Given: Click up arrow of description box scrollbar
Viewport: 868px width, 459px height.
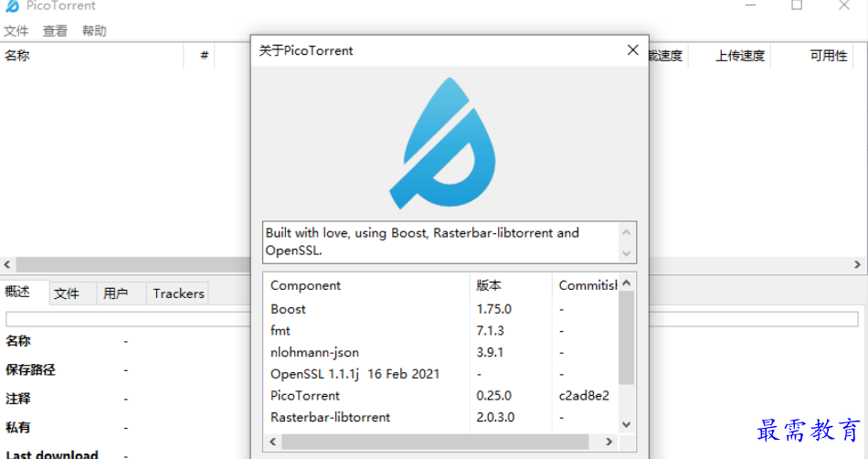Looking at the screenshot, I should coord(626,232).
